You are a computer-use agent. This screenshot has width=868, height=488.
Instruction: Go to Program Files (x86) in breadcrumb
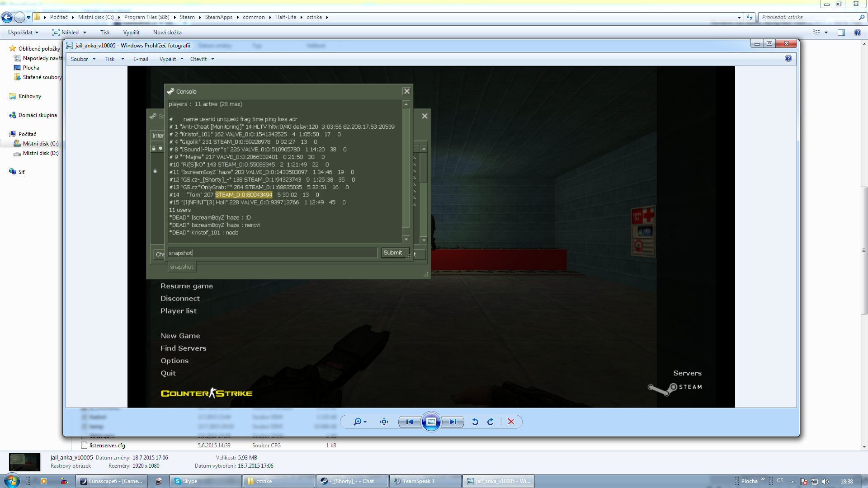click(146, 17)
